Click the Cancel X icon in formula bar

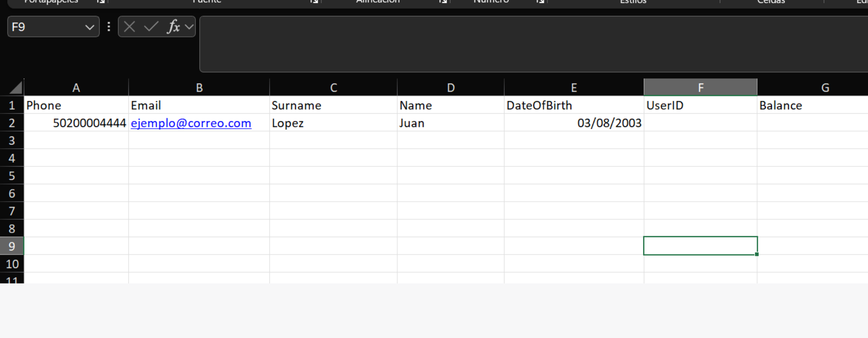point(129,27)
